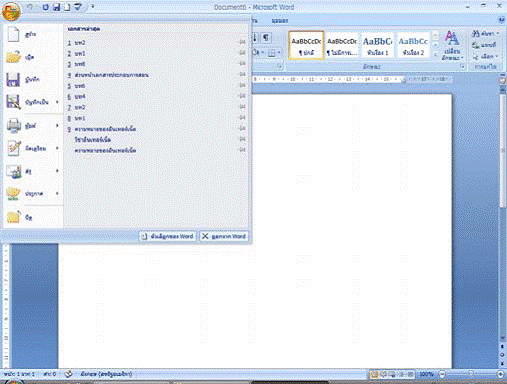Click the proofing check icon in status bar
Screen dimensions: 507x384
pyautogui.click(x=68, y=374)
